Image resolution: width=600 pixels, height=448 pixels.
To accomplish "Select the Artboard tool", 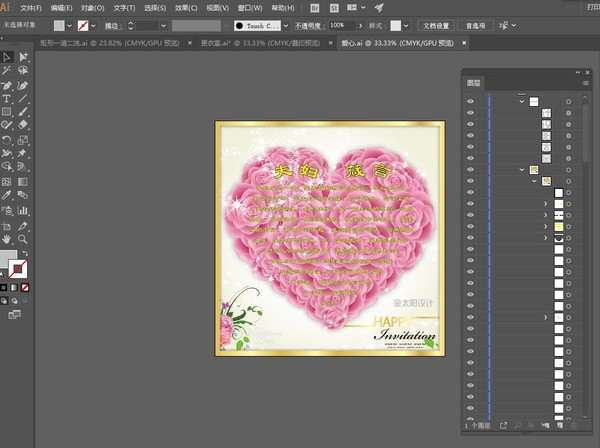I will pyautogui.click(x=7, y=226).
